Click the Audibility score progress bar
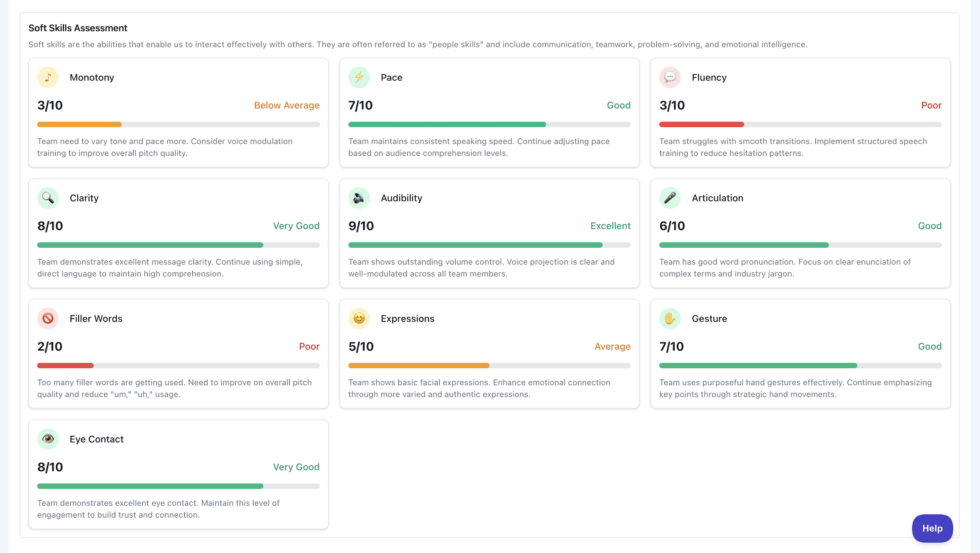This screenshot has height=553, width=980. tap(489, 245)
